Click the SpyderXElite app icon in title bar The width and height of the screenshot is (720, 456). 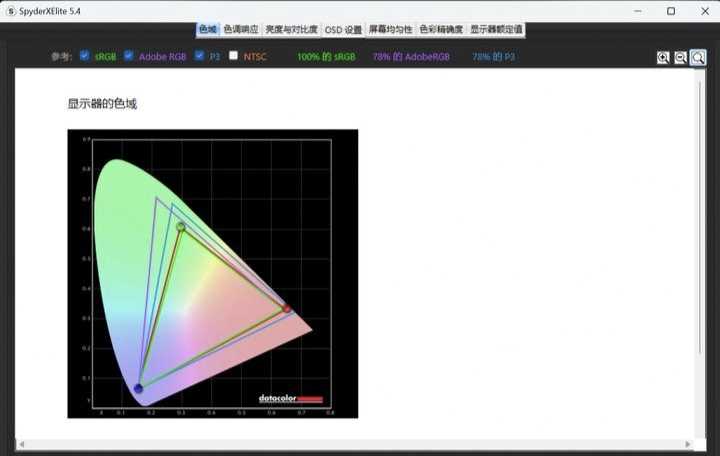tap(9, 11)
